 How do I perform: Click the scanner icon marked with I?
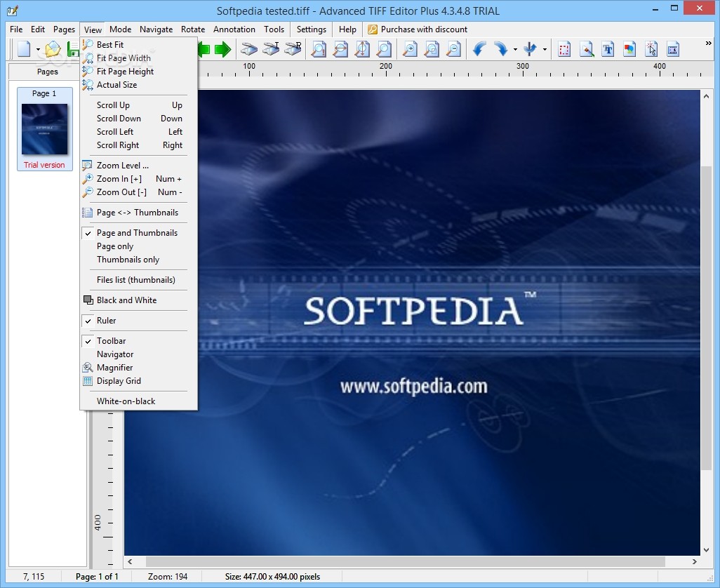[271, 48]
